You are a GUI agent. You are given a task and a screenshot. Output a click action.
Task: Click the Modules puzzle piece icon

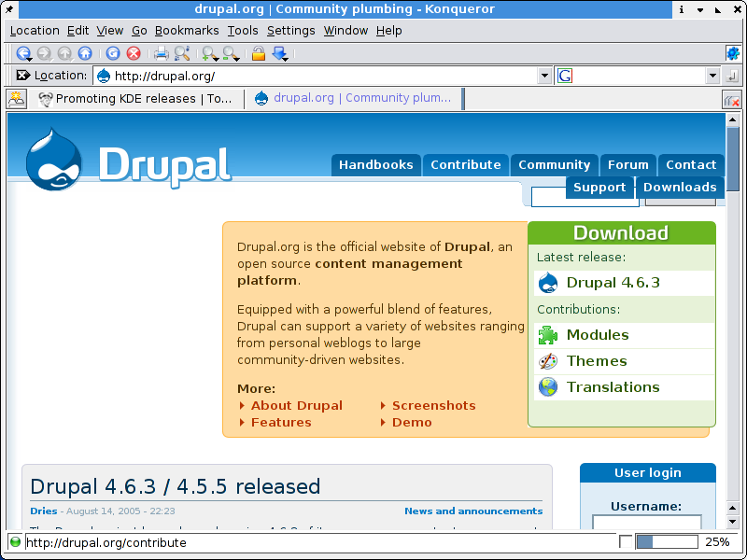(548, 335)
